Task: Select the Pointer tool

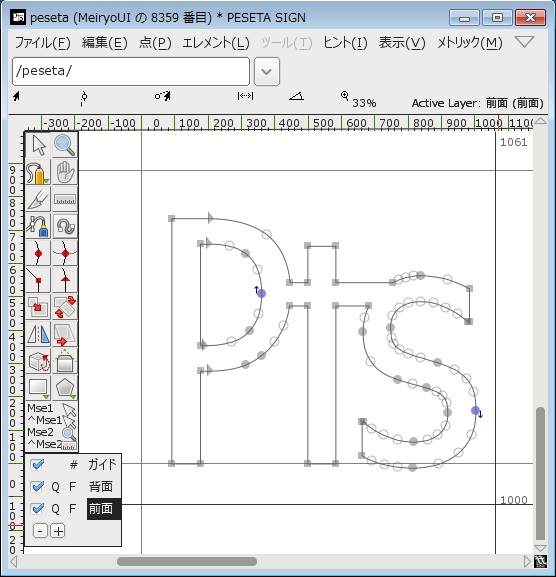Action: click(x=38, y=145)
